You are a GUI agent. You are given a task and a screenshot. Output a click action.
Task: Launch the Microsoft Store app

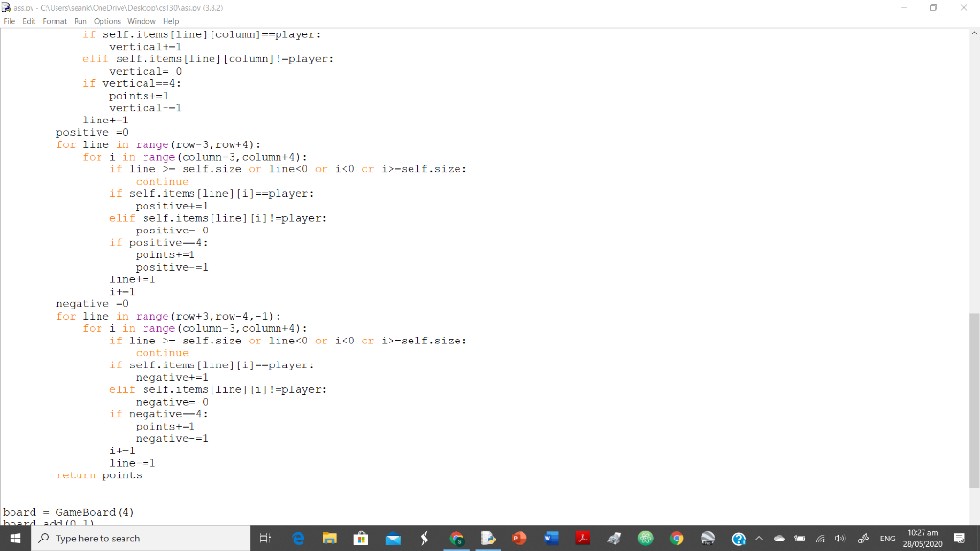(361, 538)
